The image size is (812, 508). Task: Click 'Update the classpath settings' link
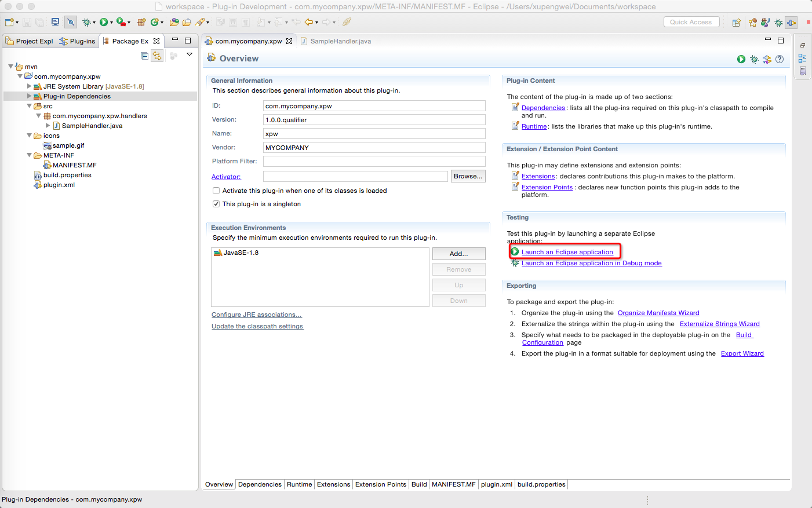click(x=257, y=326)
